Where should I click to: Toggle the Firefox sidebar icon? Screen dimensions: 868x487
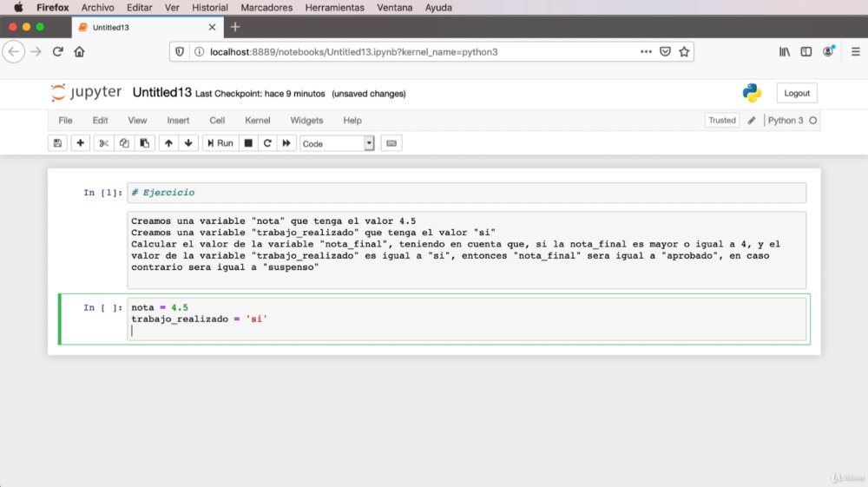tap(806, 51)
